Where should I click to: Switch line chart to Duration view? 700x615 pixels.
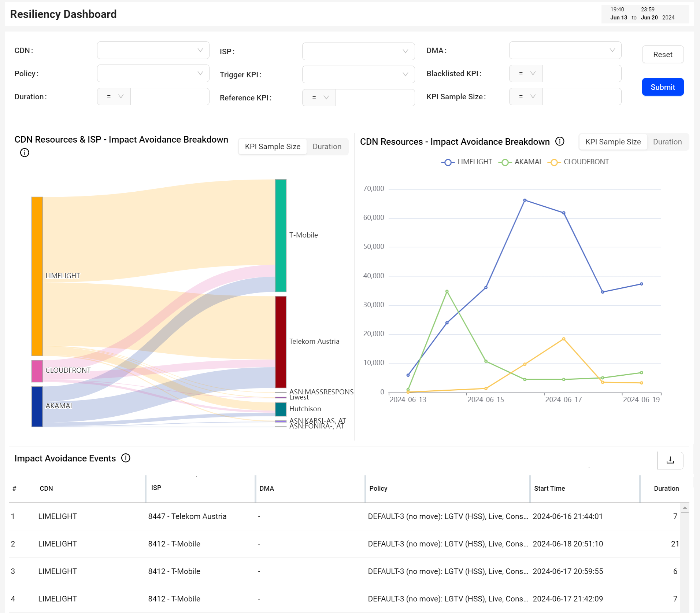pos(667,142)
